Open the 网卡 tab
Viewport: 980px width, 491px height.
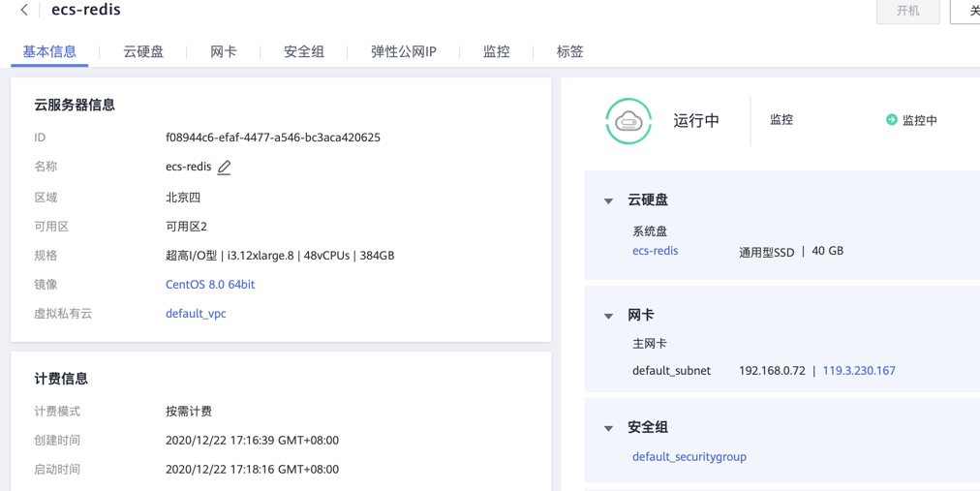click(x=224, y=51)
